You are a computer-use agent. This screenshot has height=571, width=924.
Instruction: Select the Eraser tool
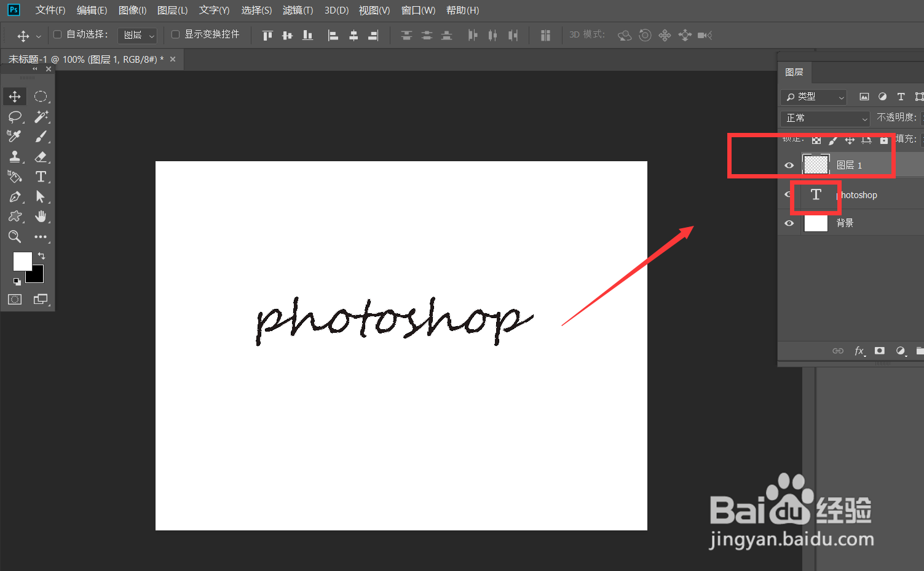41,156
